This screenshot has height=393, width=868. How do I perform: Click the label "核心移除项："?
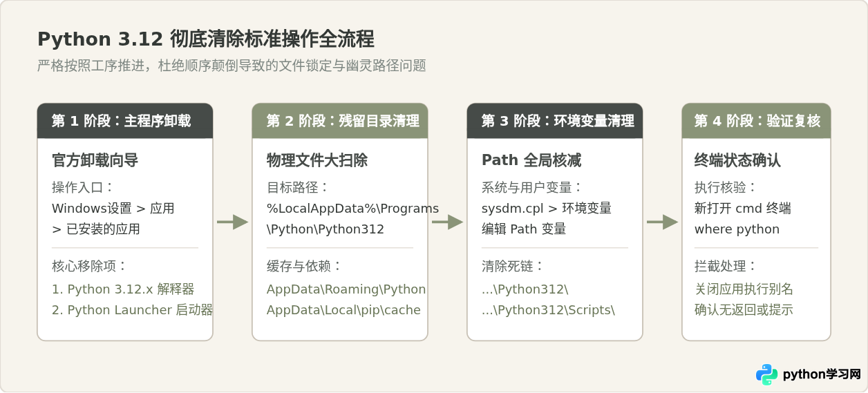90,266
